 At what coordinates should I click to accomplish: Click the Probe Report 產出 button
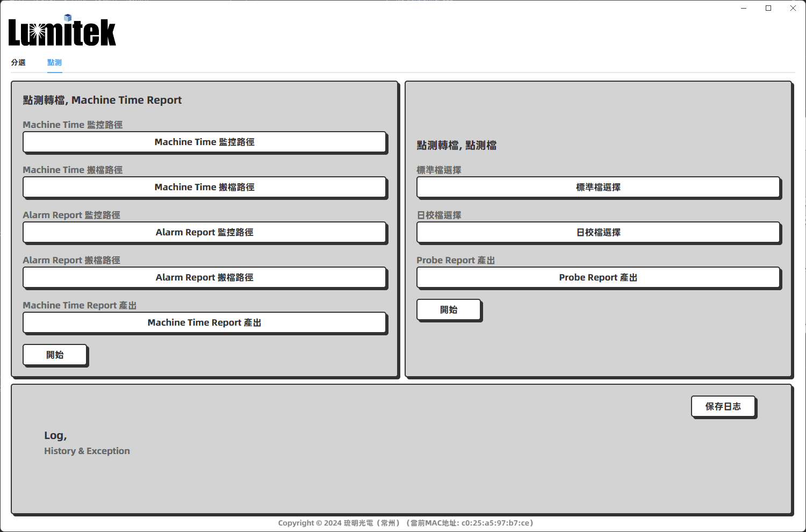[x=598, y=277]
